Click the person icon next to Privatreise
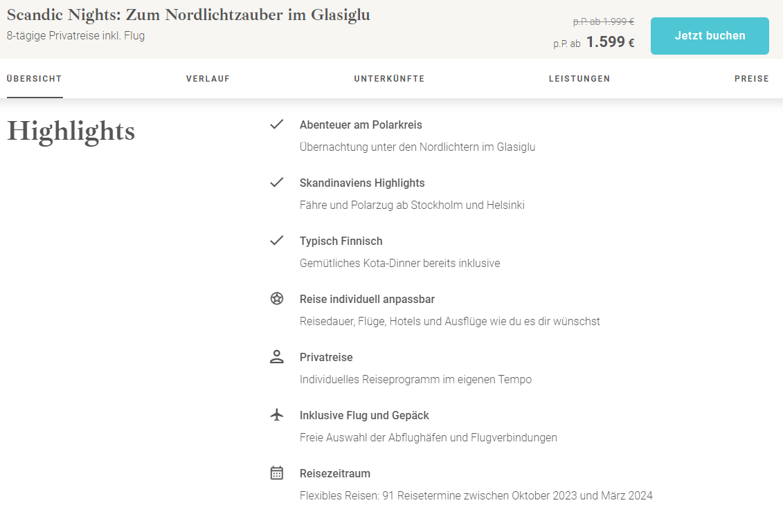Screen dimensions: 783x532 277,356
